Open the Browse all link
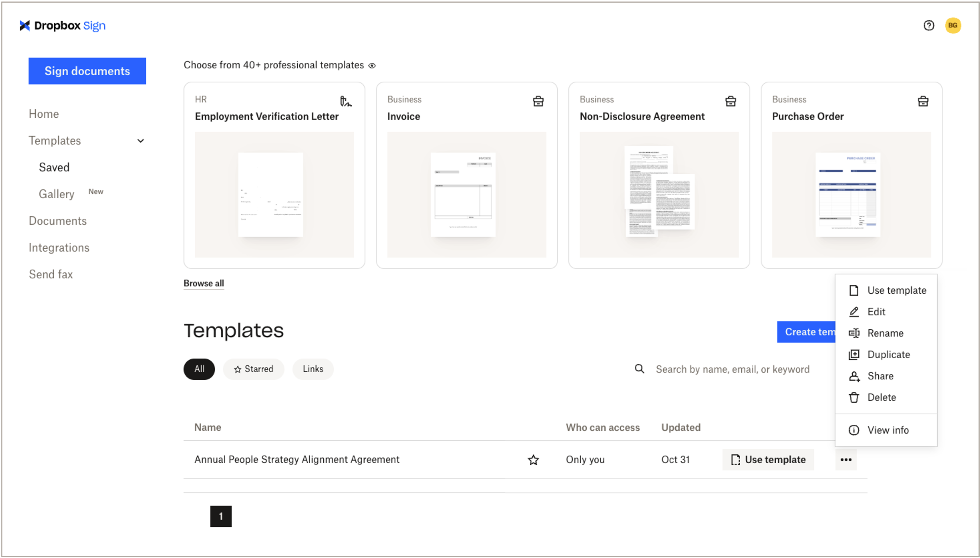 (x=203, y=283)
